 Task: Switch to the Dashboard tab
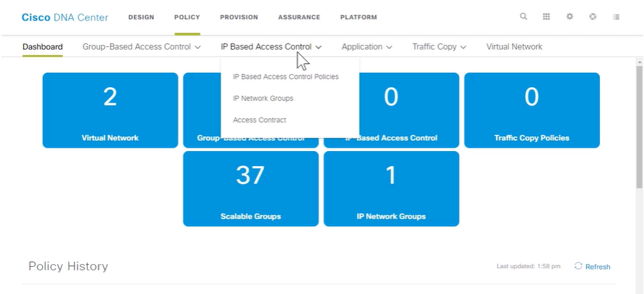coord(42,47)
